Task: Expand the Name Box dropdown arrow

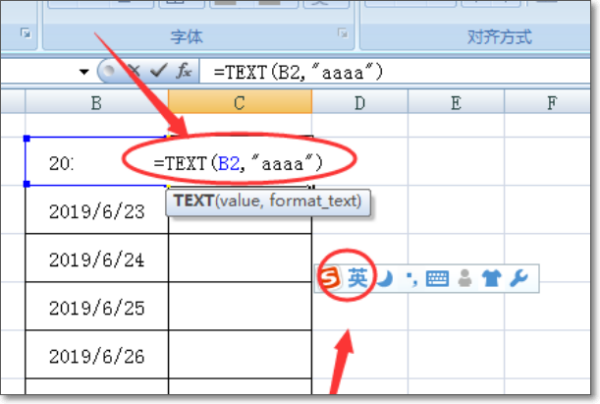Action: click(x=84, y=73)
